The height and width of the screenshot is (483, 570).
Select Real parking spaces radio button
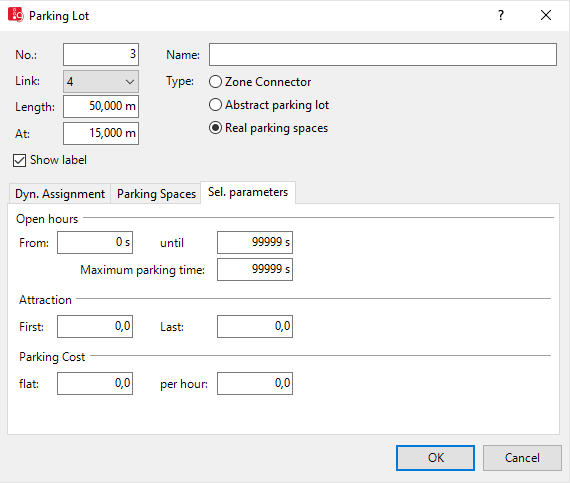(x=215, y=128)
